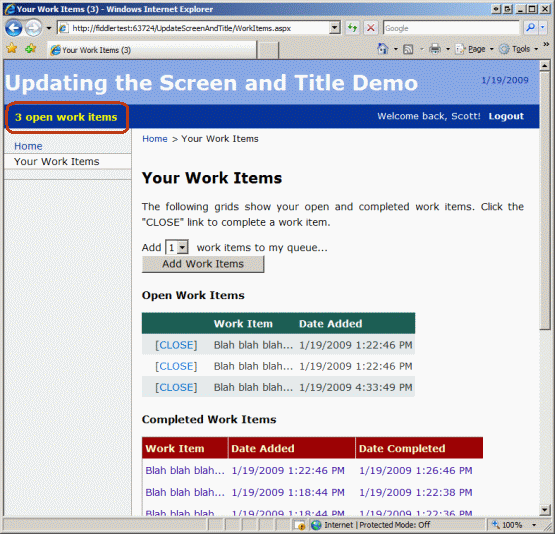Click the Logout link

[x=506, y=116]
